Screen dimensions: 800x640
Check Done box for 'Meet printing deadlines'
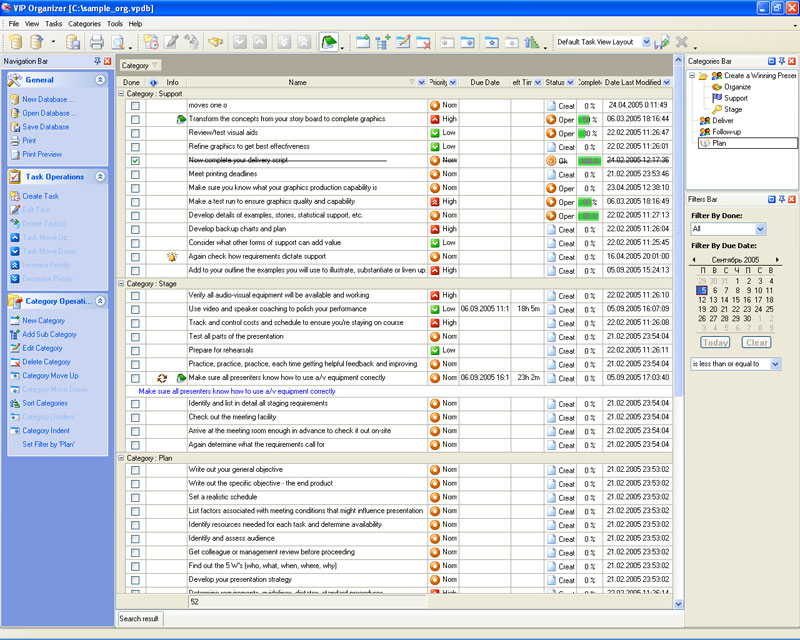point(135,175)
